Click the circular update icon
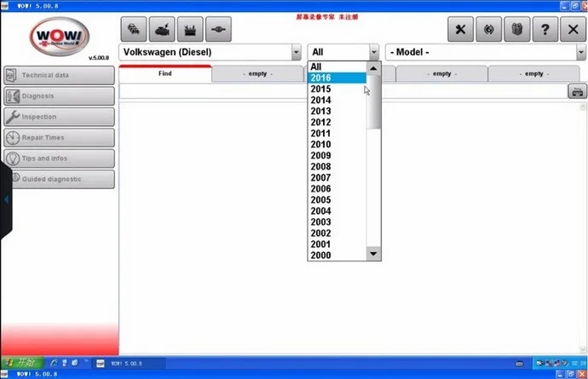Viewport: 588px width, 379px height. coord(488,29)
